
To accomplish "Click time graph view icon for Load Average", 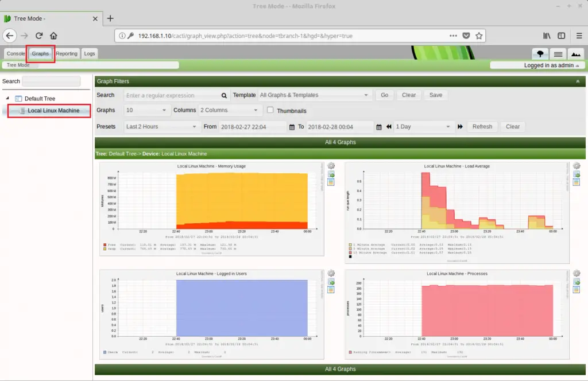I will tap(577, 182).
